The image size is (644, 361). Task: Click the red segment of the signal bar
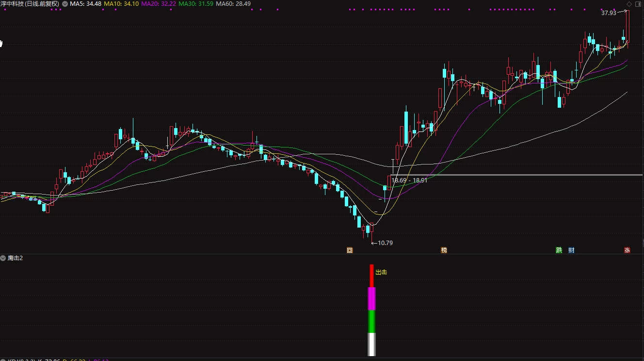tap(372, 276)
